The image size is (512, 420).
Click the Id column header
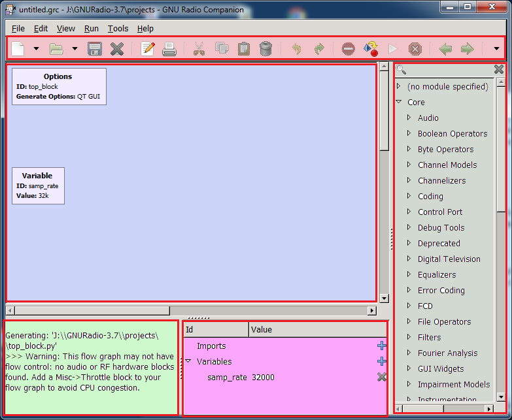tap(216, 329)
